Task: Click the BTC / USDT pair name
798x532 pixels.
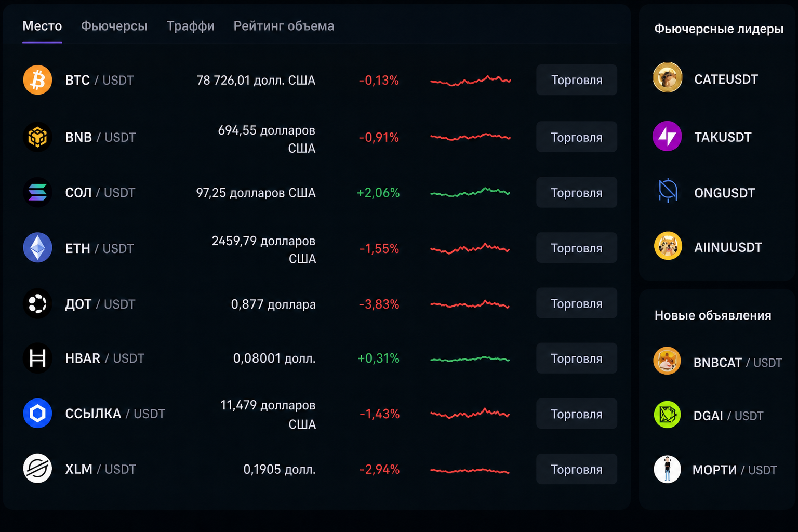Action: pyautogui.click(x=99, y=80)
